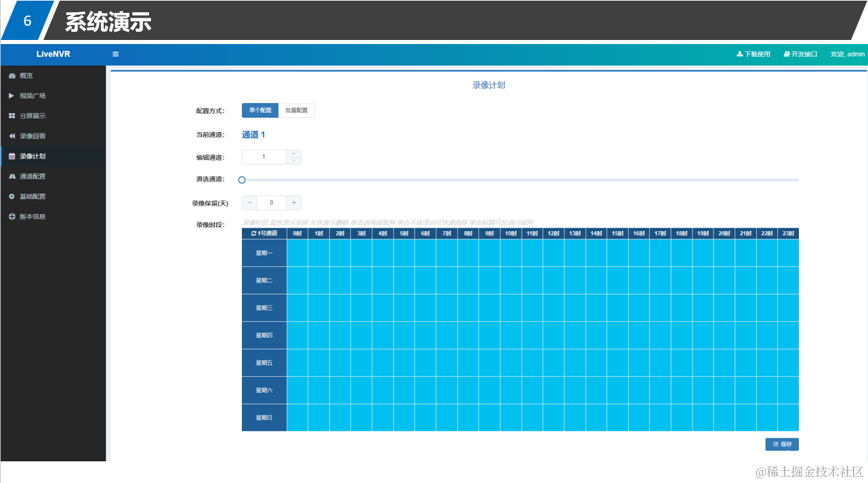Click the 编辑通道 number input field
Screen dimensions: 868x483
pos(264,157)
